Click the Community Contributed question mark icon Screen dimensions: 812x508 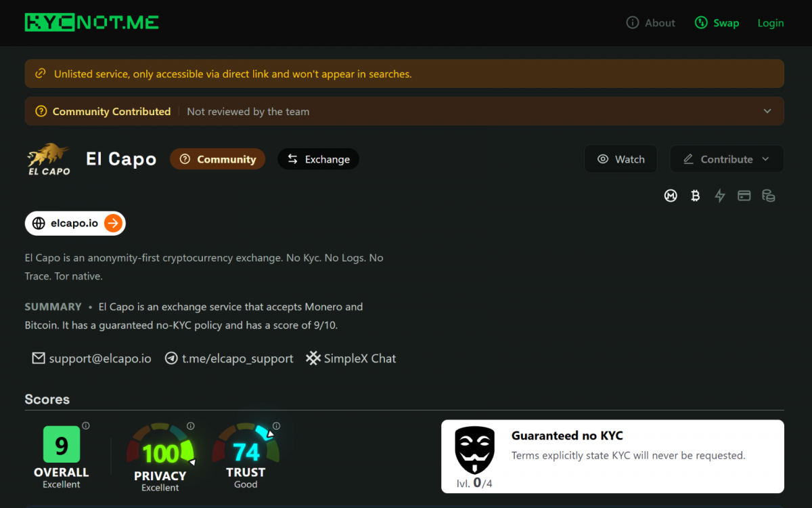click(x=41, y=111)
